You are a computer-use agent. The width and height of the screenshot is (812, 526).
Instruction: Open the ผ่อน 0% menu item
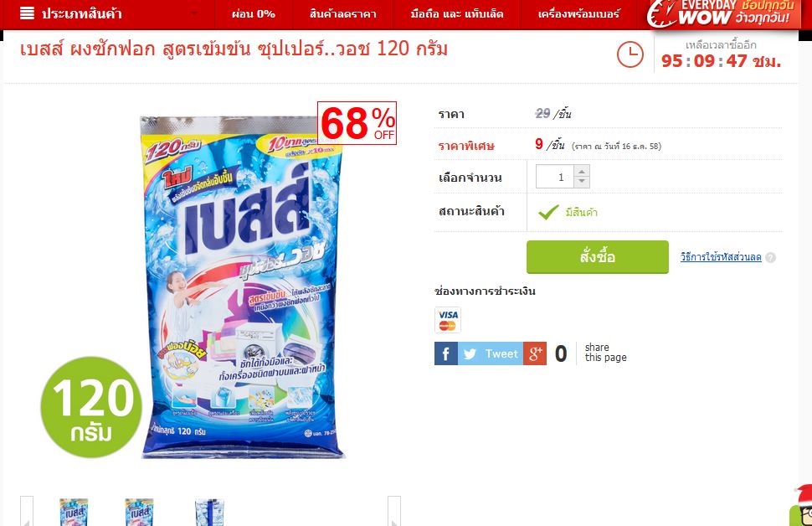point(254,14)
